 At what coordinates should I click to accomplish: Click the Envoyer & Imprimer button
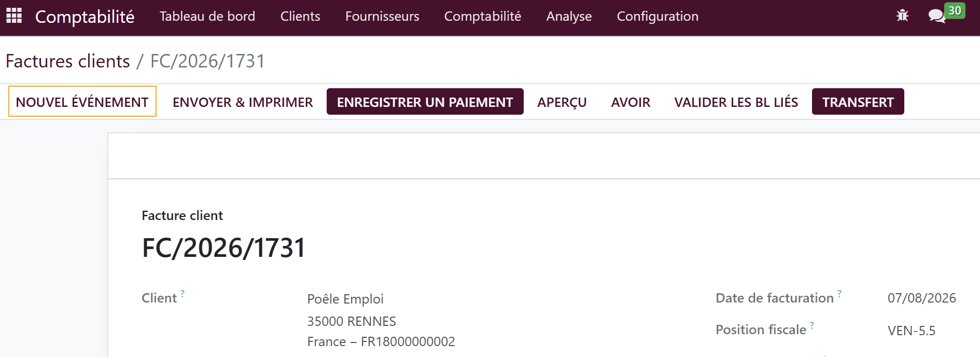(243, 102)
